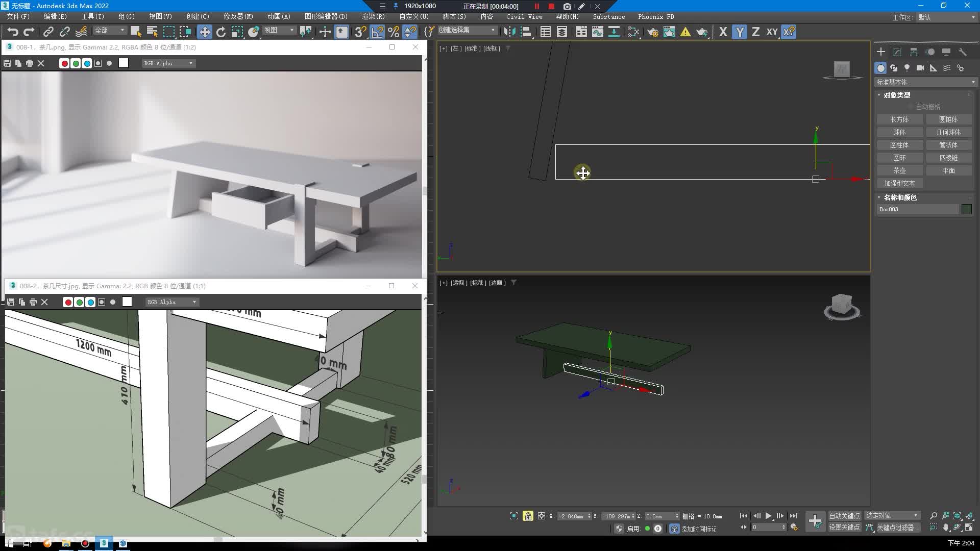Restrict transform to Z axis
The image size is (980, 551).
(x=755, y=32)
